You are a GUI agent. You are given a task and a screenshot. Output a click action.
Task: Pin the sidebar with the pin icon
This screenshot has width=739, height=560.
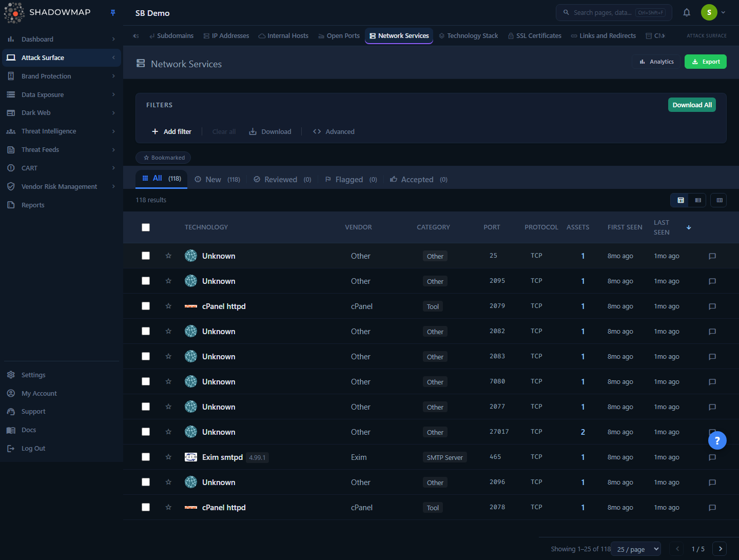(x=113, y=13)
